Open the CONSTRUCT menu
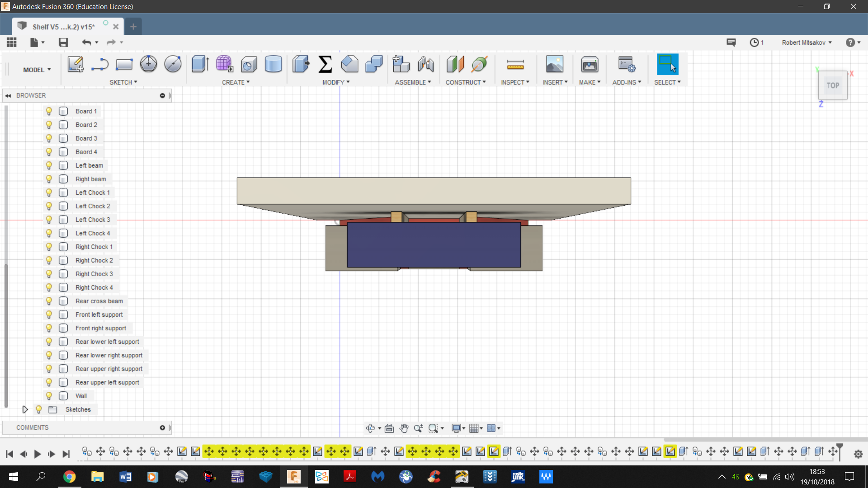Screen dimensions: 868x488 click(466, 82)
